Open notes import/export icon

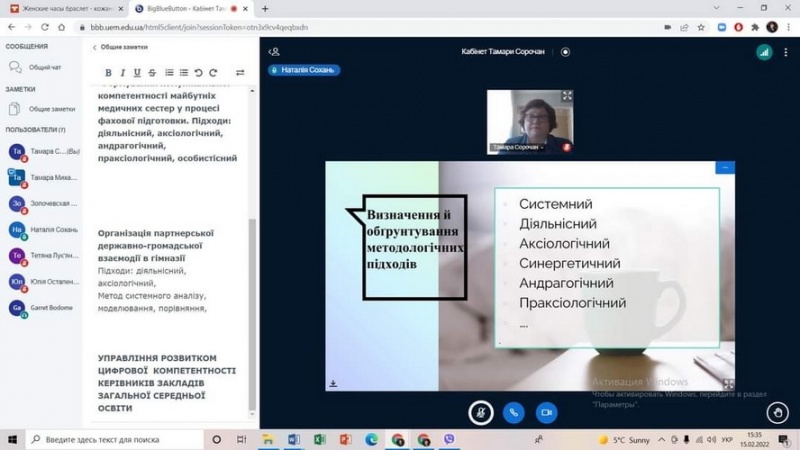[240, 73]
